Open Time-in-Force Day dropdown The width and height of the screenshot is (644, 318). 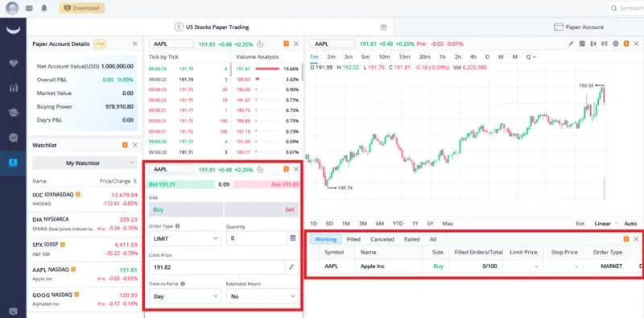(x=185, y=295)
